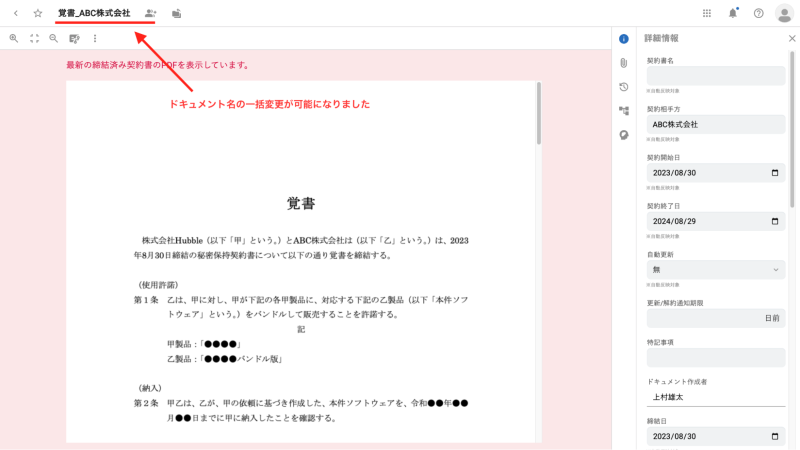Toggle fit-to-screen view icon
The width and height of the screenshot is (800, 450).
(34, 38)
